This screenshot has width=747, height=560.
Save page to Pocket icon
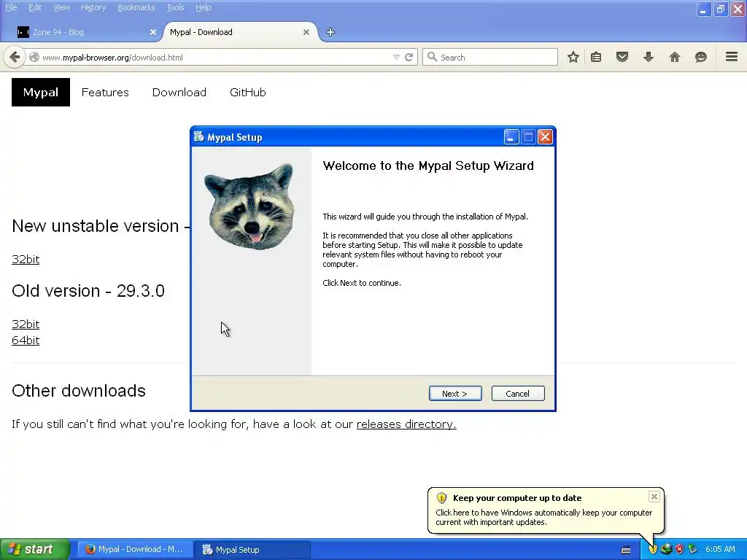click(x=622, y=57)
